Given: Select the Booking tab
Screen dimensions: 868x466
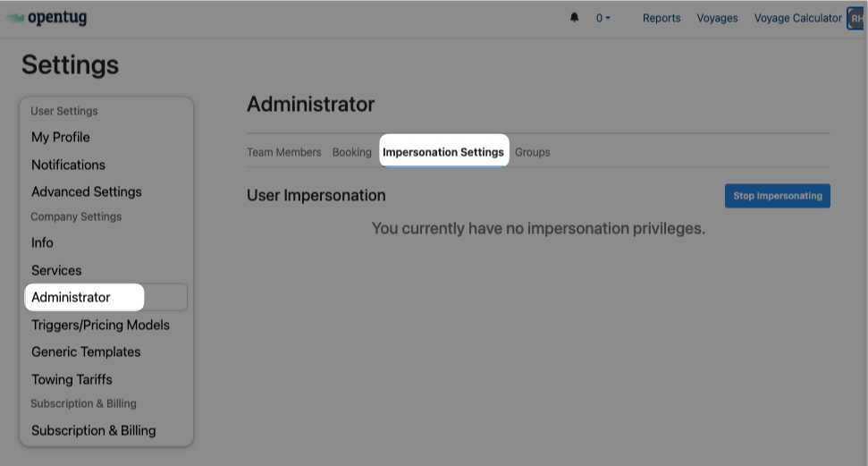Looking at the screenshot, I should point(351,152).
